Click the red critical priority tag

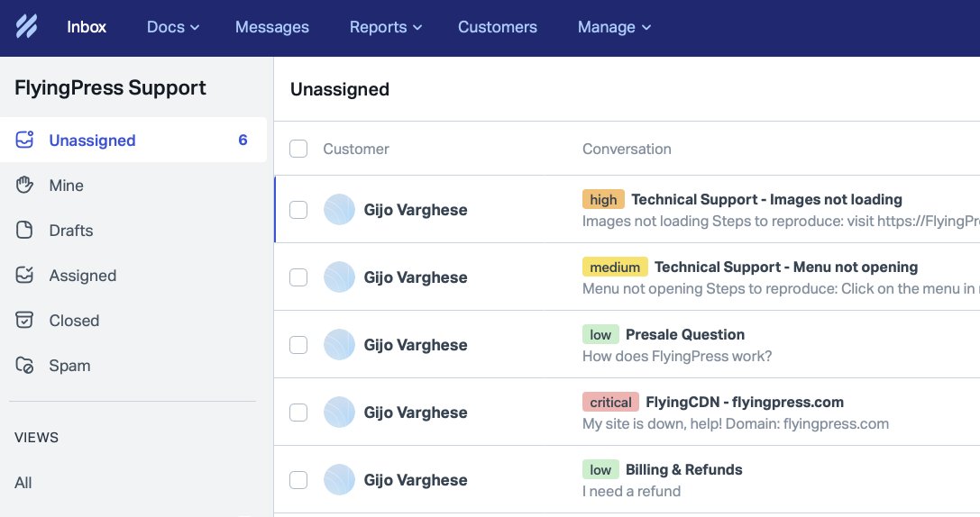coord(610,402)
